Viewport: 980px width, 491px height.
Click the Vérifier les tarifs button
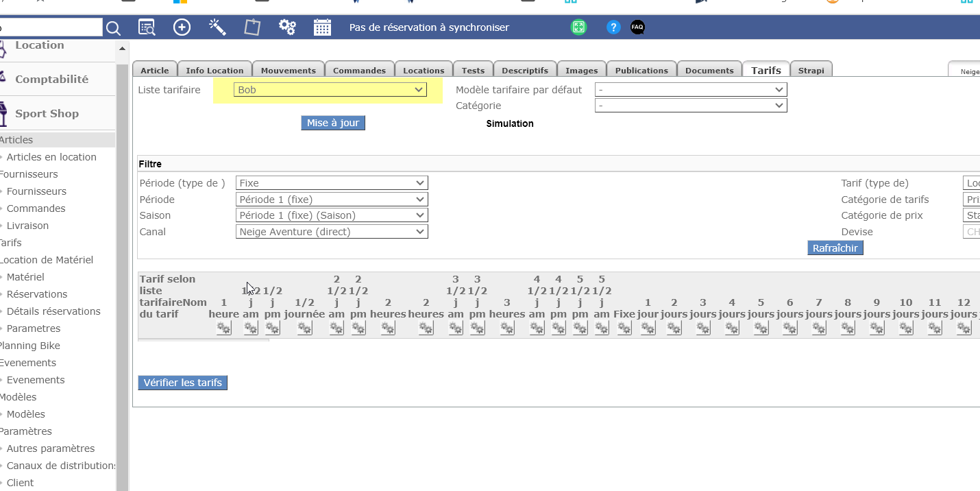coord(182,383)
